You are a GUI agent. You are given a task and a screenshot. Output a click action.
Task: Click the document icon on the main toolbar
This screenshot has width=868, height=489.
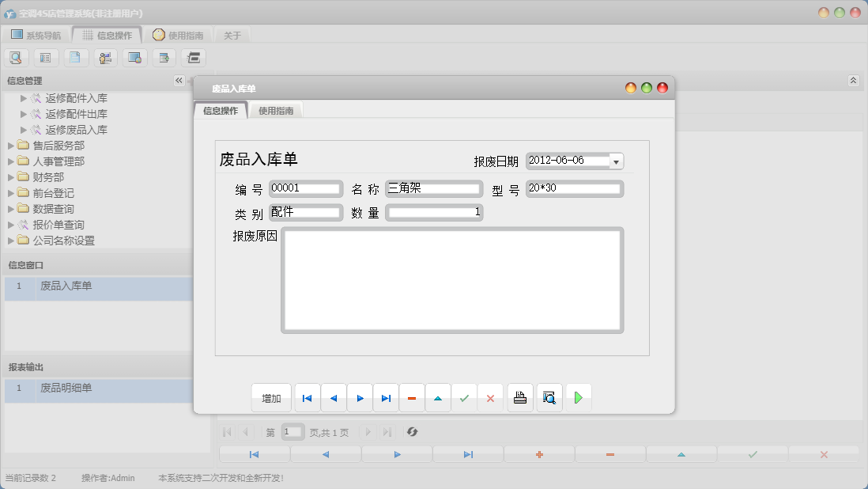(x=76, y=57)
